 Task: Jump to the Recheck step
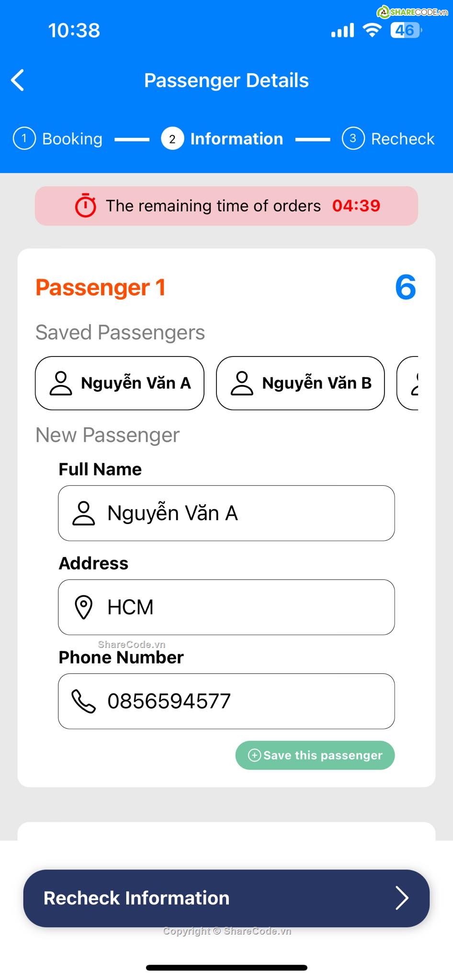388,139
